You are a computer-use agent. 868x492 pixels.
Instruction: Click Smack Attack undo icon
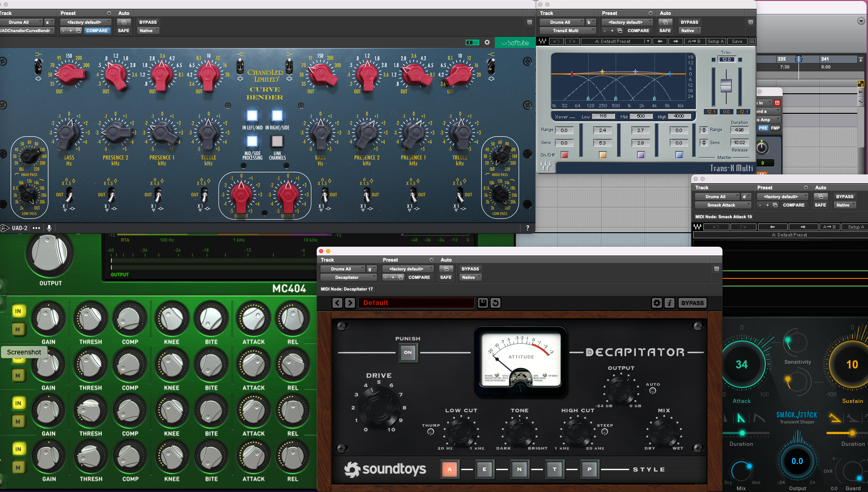click(716, 227)
